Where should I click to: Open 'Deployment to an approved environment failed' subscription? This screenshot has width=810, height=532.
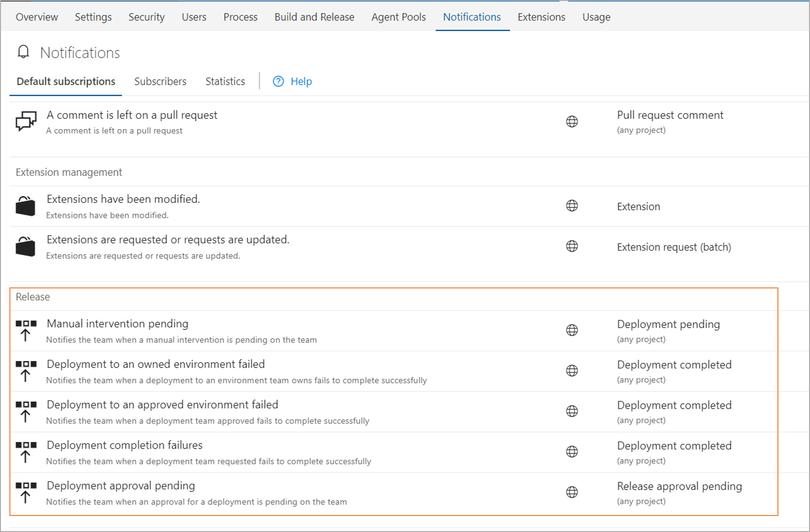[x=163, y=405]
